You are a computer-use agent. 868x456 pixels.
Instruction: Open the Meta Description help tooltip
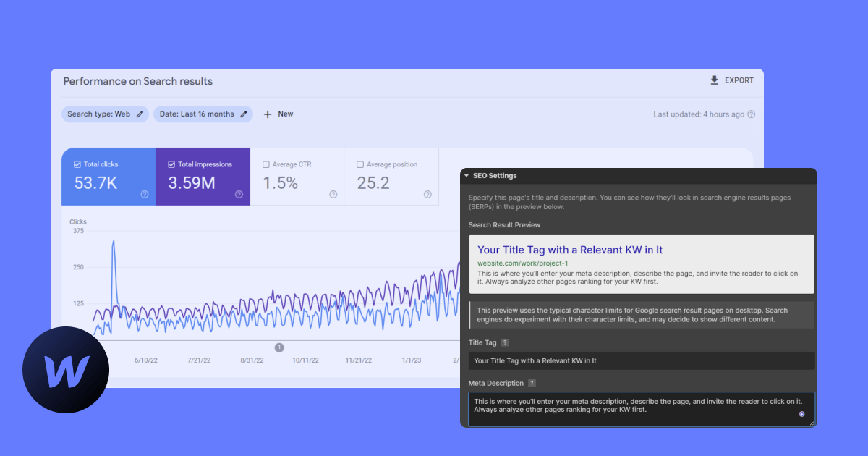tap(533, 383)
